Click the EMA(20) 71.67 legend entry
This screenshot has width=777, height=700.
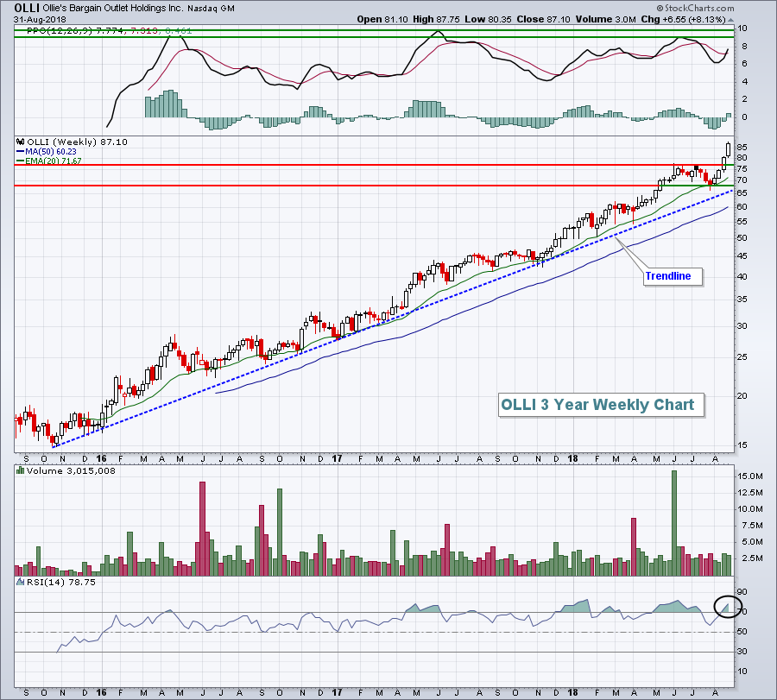(53, 161)
